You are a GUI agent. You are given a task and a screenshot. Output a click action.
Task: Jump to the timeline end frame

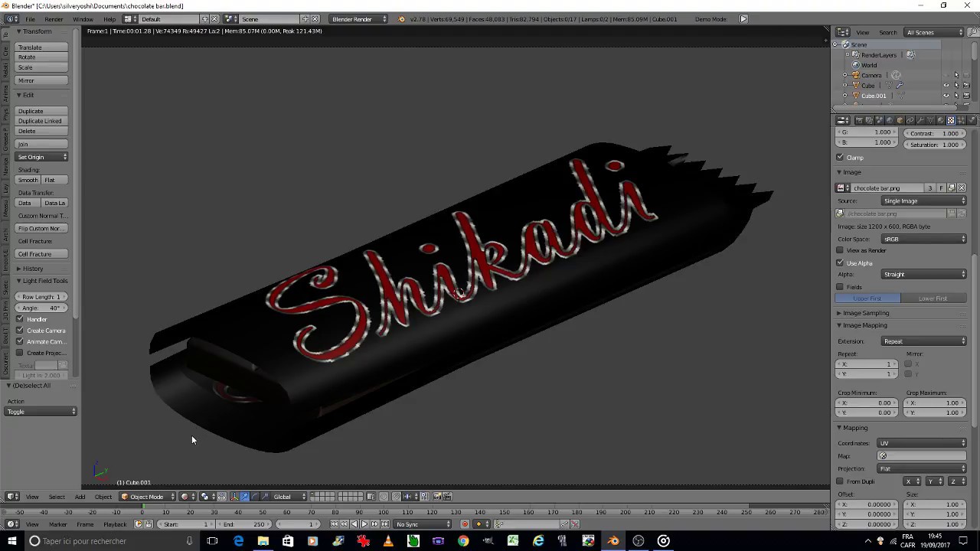pos(384,524)
